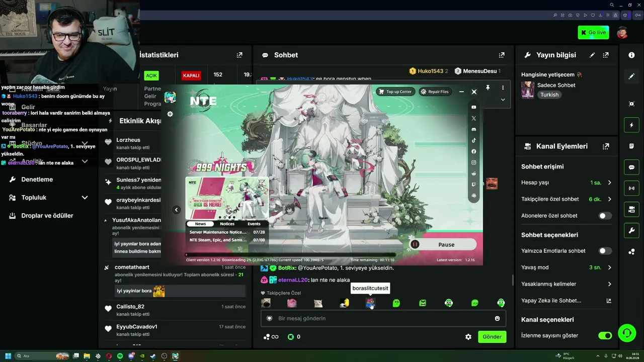Open the Reddit link in NTE launcher
This screenshot has height=362, width=644.
474,173
